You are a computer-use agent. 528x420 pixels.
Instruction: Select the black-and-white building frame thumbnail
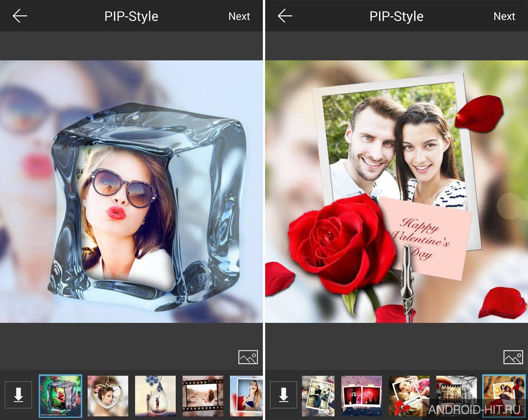pyautogui.click(x=456, y=396)
